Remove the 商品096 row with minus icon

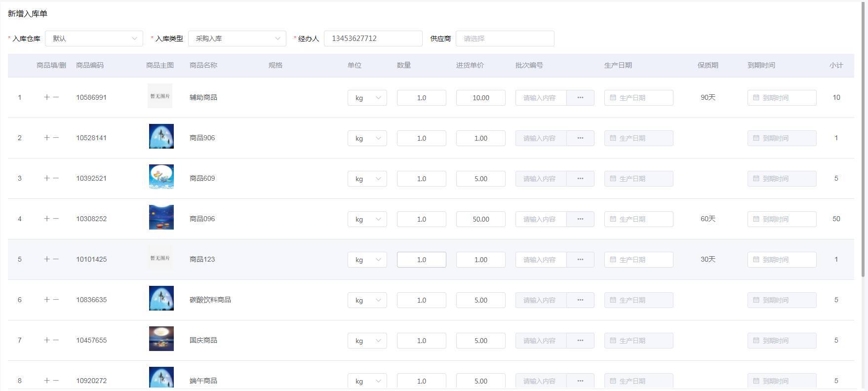(x=56, y=219)
